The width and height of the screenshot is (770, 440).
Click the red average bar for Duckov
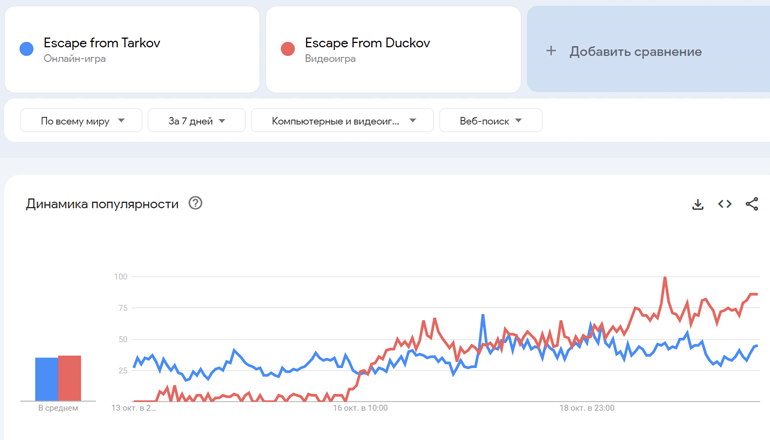pos(69,378)
